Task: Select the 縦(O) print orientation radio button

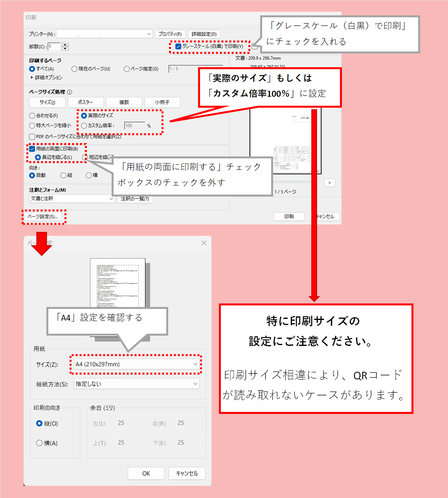Action: [x=39, y=423]
